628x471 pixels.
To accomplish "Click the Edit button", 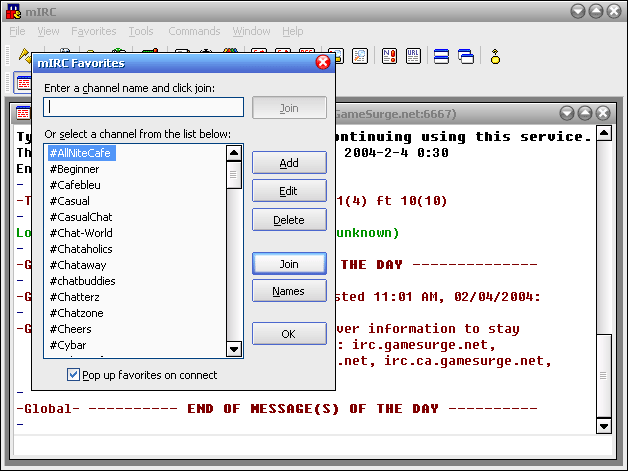I will (x=289, y=191).
